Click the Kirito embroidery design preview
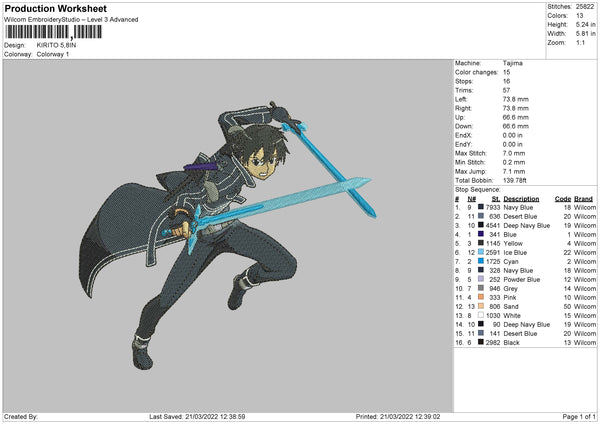The height and width of the screenshot is (424, 600). pos(228,235)
